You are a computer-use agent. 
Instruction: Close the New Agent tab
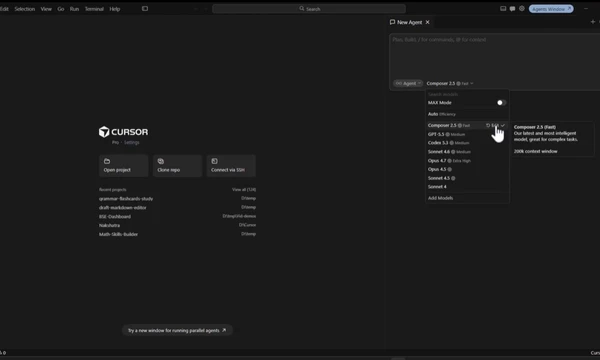(x=427, y=22)
